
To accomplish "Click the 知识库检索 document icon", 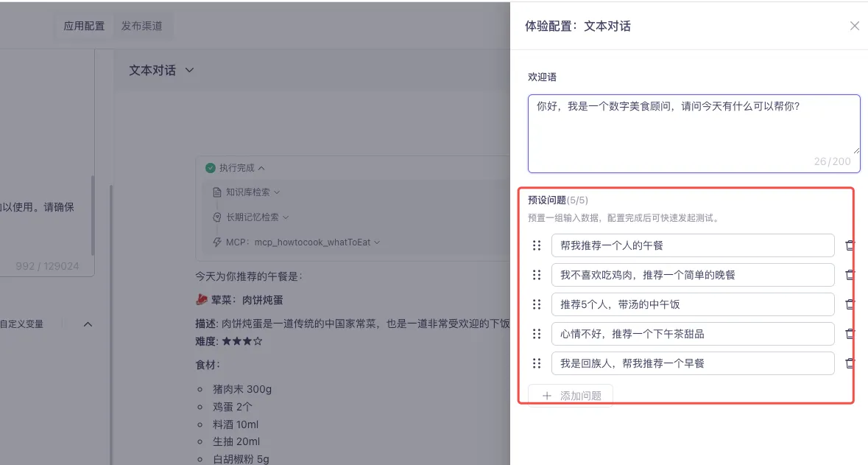I will [217, 192].
